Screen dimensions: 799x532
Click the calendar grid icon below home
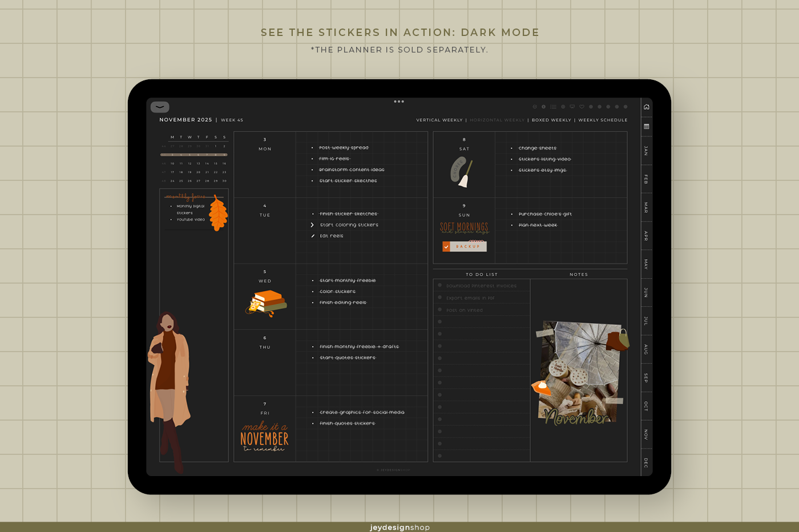point(646,127)
